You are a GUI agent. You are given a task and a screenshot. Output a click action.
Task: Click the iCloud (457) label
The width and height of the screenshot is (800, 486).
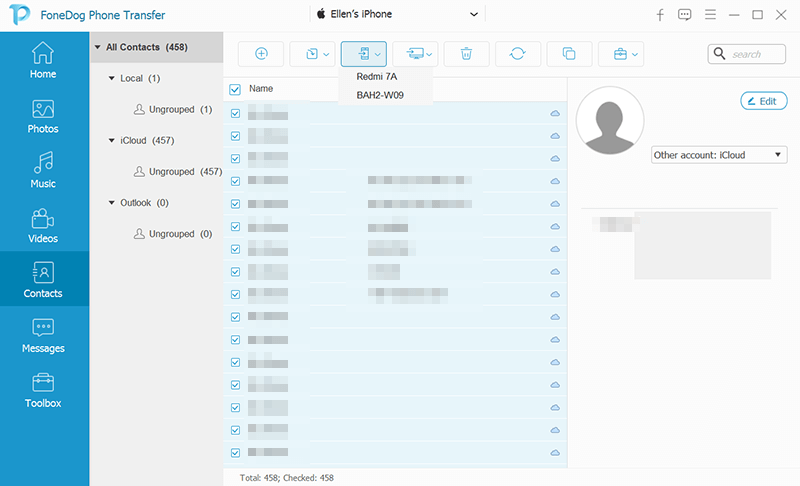coord(147,140)
